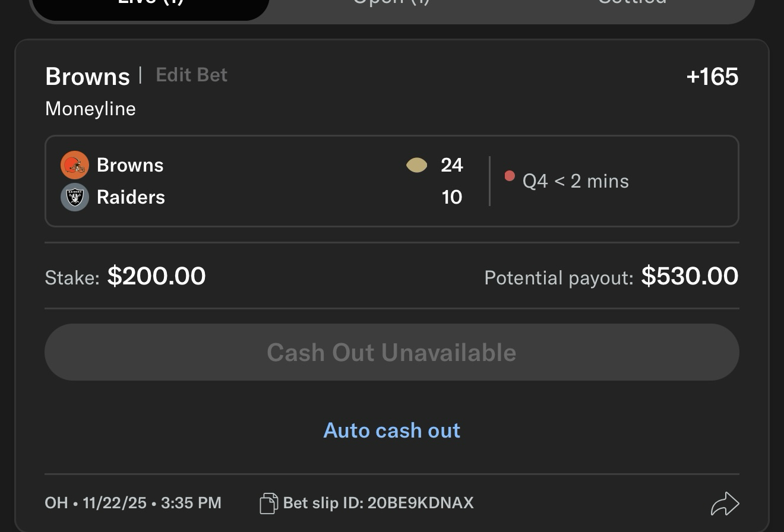Click the red live indicator dot
This screenshot has width=784, height=532.
click(509, 176)
